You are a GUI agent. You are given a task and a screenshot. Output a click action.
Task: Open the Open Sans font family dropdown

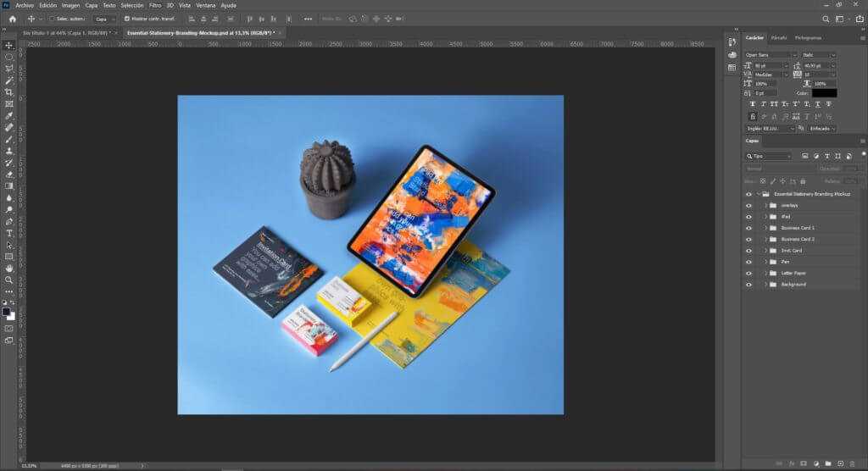click(x=770, y=54)
